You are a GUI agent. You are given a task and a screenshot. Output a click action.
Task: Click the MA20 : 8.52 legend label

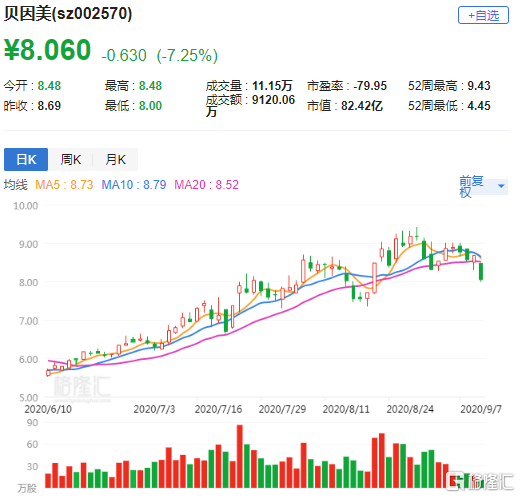(x=207, y=184)
